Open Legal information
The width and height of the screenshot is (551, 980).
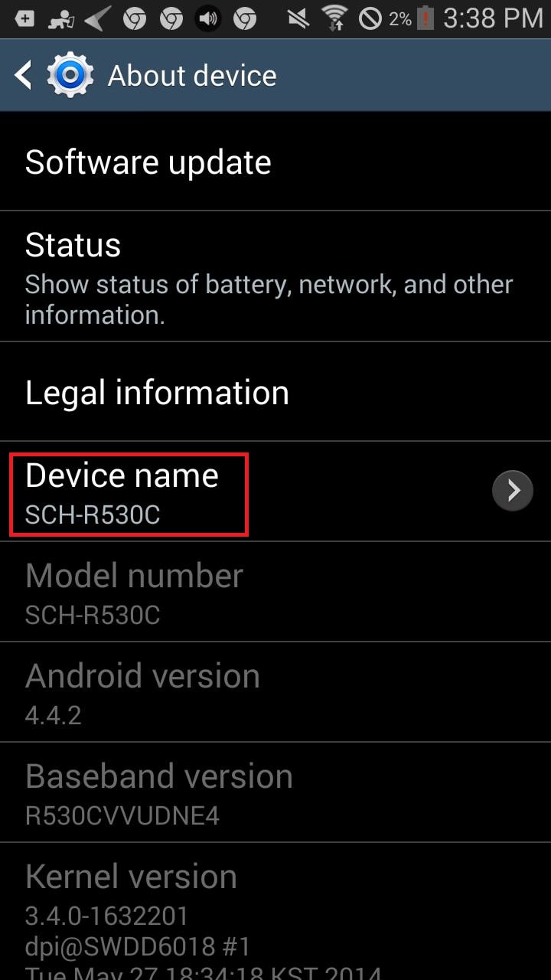pyautogui.click(x=275, y=391)
